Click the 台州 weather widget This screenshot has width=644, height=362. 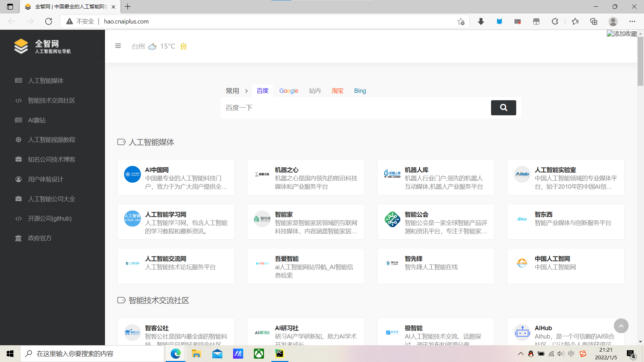coord(159,46)
